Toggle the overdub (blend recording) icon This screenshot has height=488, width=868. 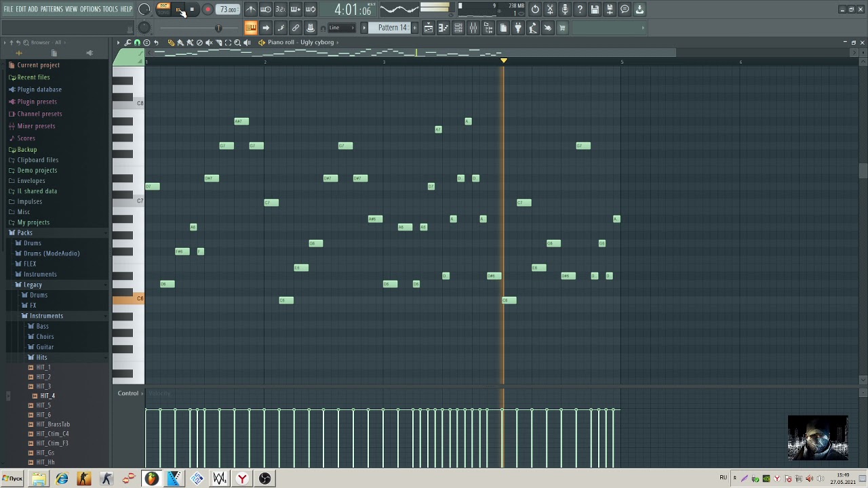[x=296, y=9]
